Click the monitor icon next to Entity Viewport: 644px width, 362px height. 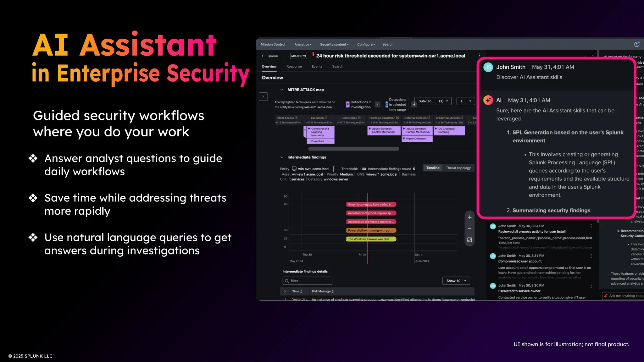294,169
